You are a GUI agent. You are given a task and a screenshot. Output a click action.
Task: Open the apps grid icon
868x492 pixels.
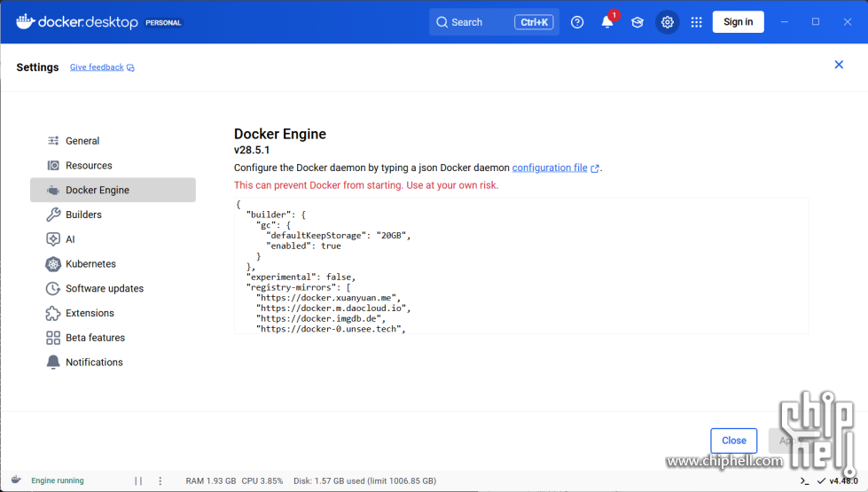697,22
